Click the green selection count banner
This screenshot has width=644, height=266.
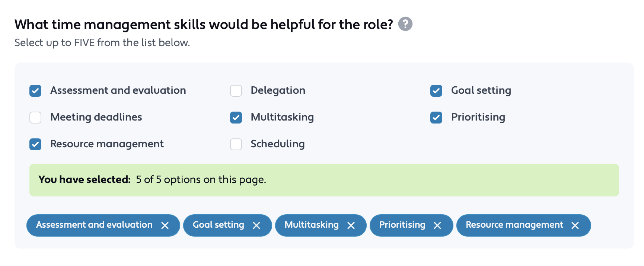click(324, 180)
